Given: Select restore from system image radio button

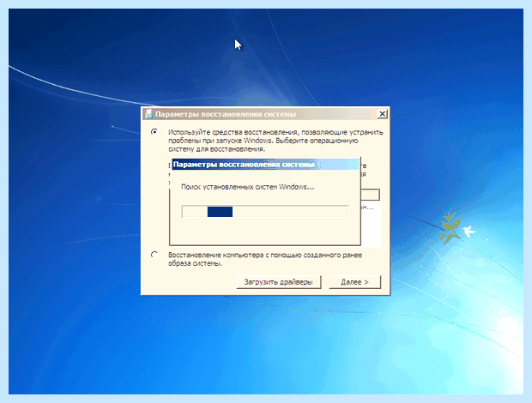Looking at the screenshot, I should [x=154, y=255].
